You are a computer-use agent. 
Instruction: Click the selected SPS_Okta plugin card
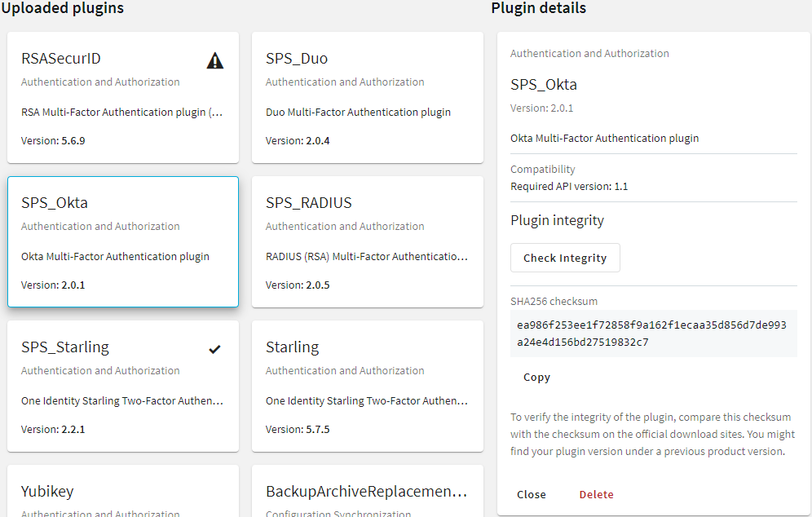click(x=123, y=242)
